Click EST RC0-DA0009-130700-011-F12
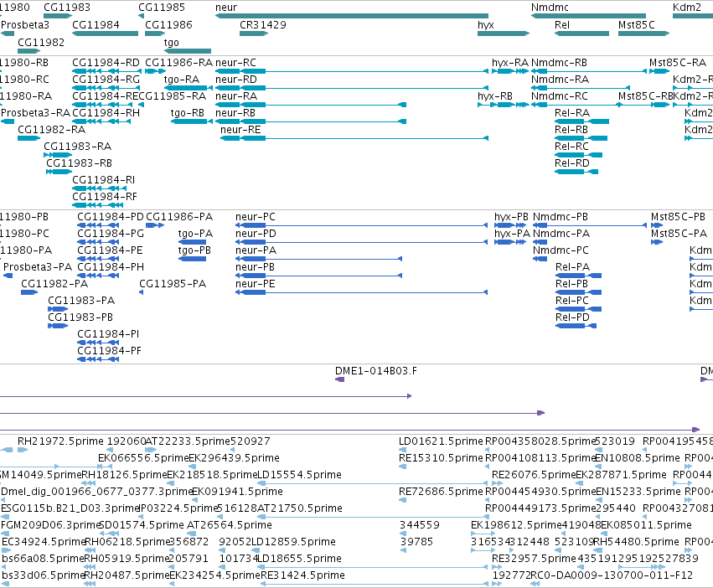This screenshot has width=713, height=588. [x=611, y=575]
